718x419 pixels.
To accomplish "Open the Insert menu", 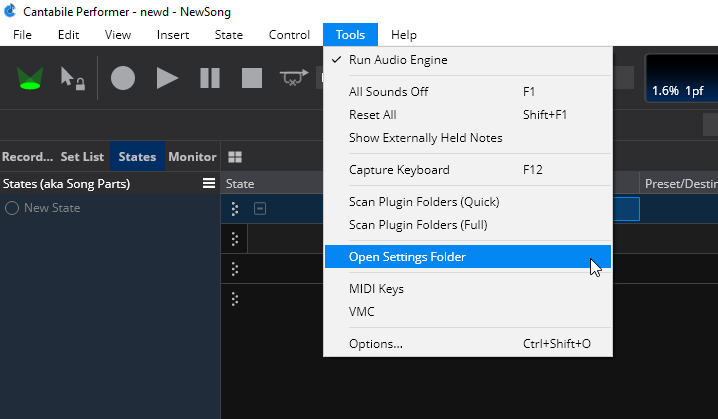I will point(173,35).
